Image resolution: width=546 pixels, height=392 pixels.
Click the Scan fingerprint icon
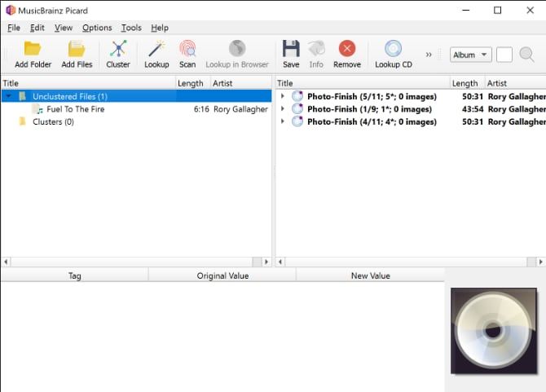point(187,49)
